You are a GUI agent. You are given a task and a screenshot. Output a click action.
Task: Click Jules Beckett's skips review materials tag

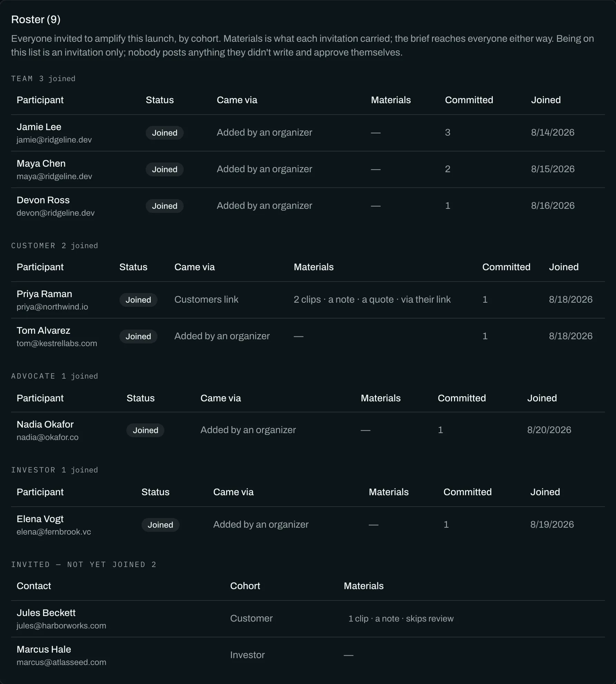430,618
